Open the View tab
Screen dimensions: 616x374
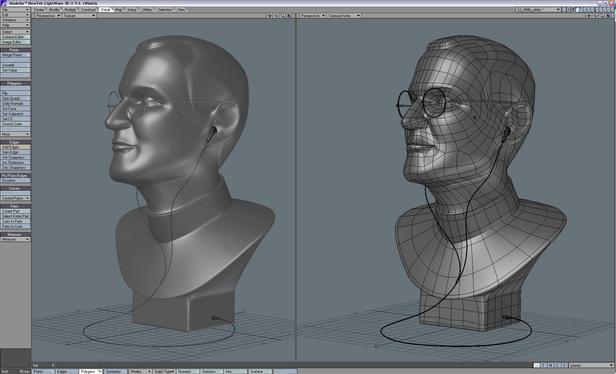182,9
